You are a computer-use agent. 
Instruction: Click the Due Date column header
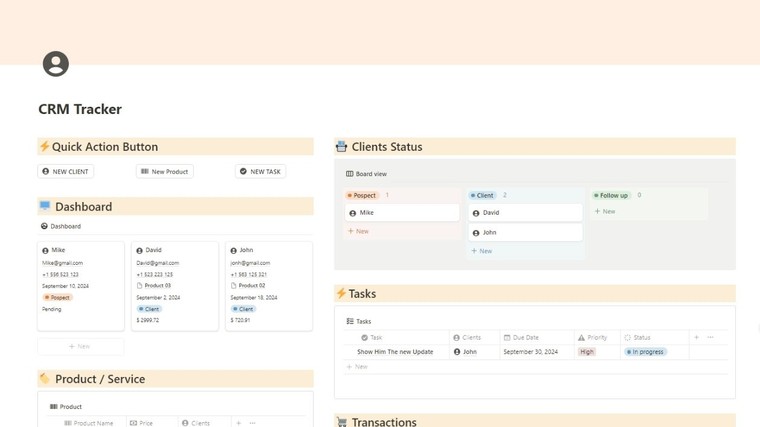[521, 337]
